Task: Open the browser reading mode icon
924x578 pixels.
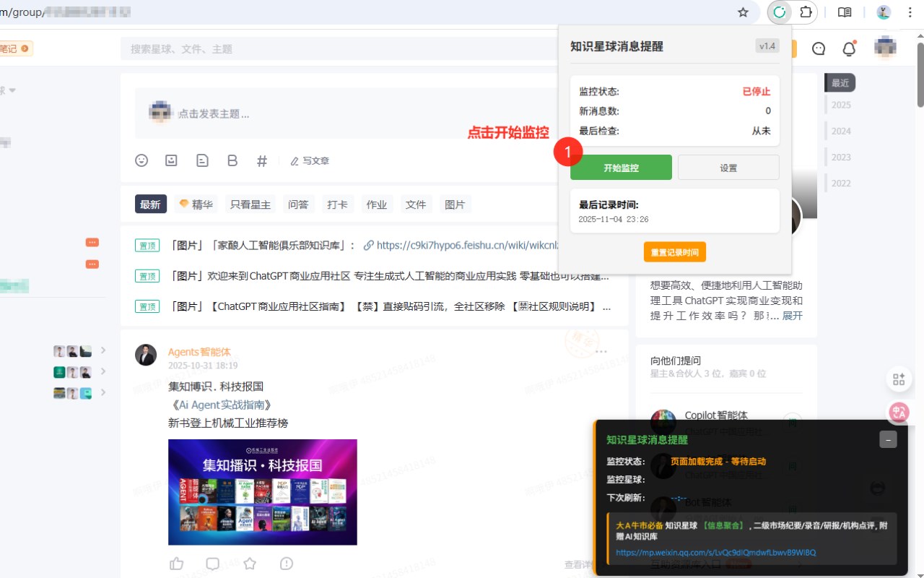Action: click(845, 12)
